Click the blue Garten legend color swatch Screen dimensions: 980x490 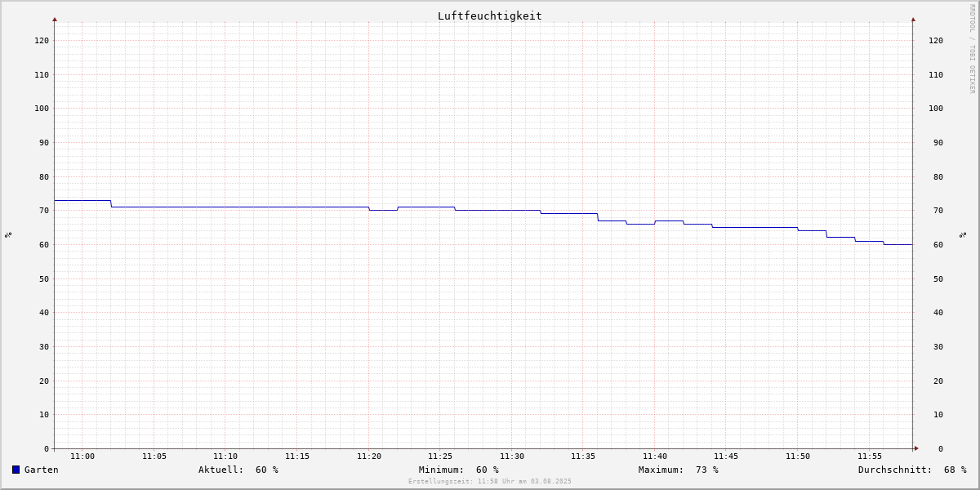(x=16, y=470)
